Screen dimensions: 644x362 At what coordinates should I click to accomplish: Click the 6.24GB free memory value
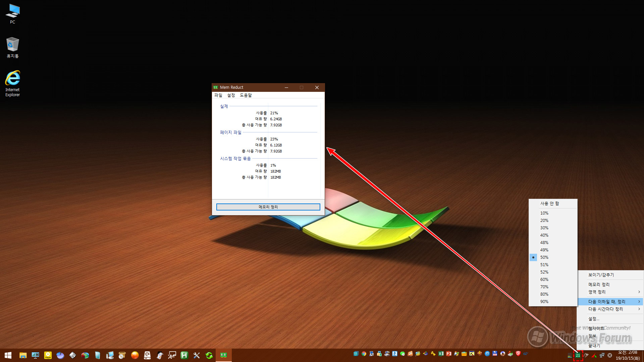click(276, 119)
